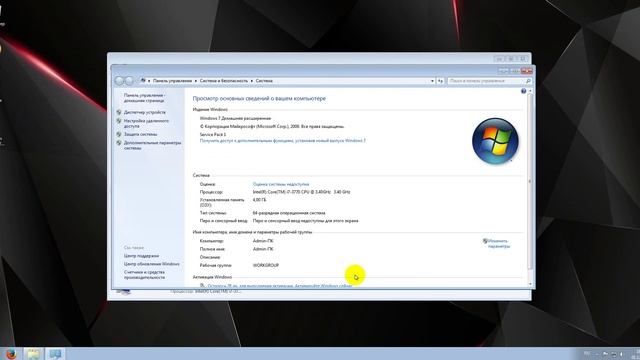Select 'Windows 7 Домашняя расширенная' edition text

pyautogui.click(x=235, y=118)
